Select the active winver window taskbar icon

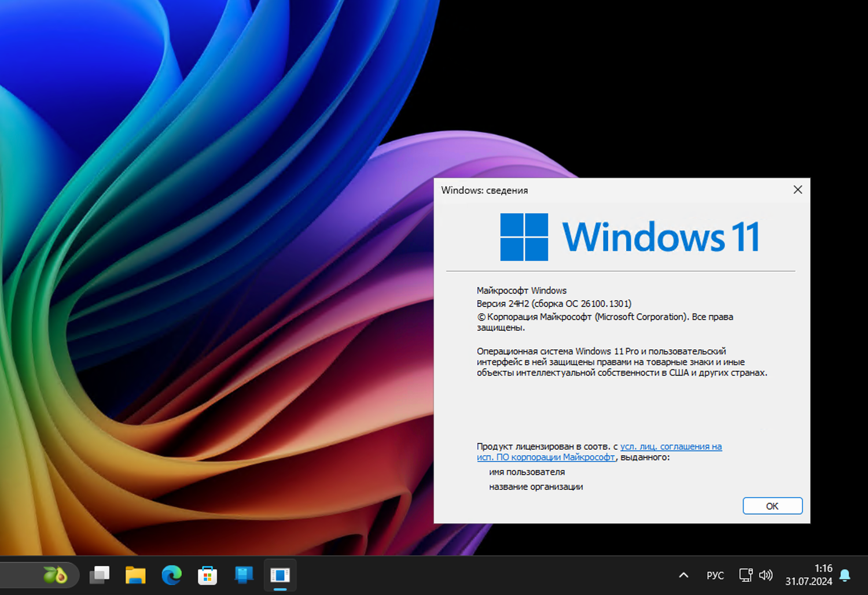click(x=280, y=575)
